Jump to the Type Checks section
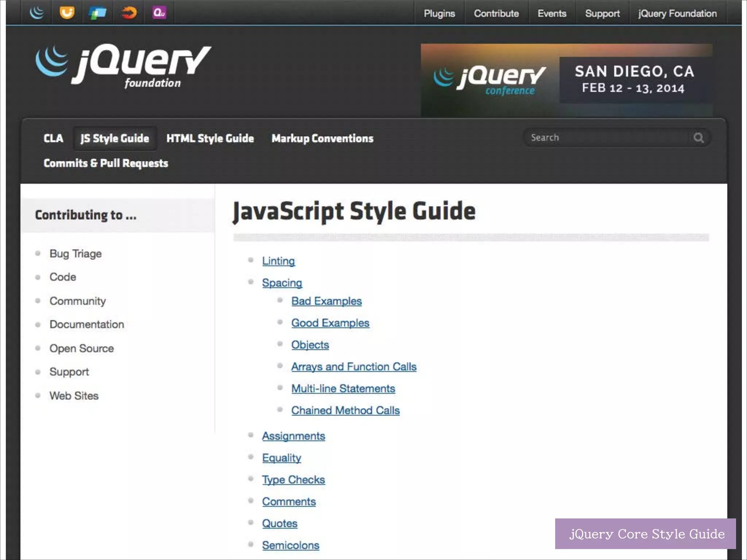Screen dimensions: 747x560 [x=294, y=480]
